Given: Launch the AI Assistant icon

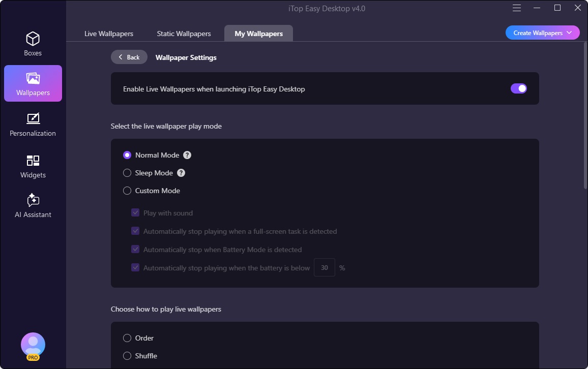Looking at the screenshot, I should click(33, 200).
